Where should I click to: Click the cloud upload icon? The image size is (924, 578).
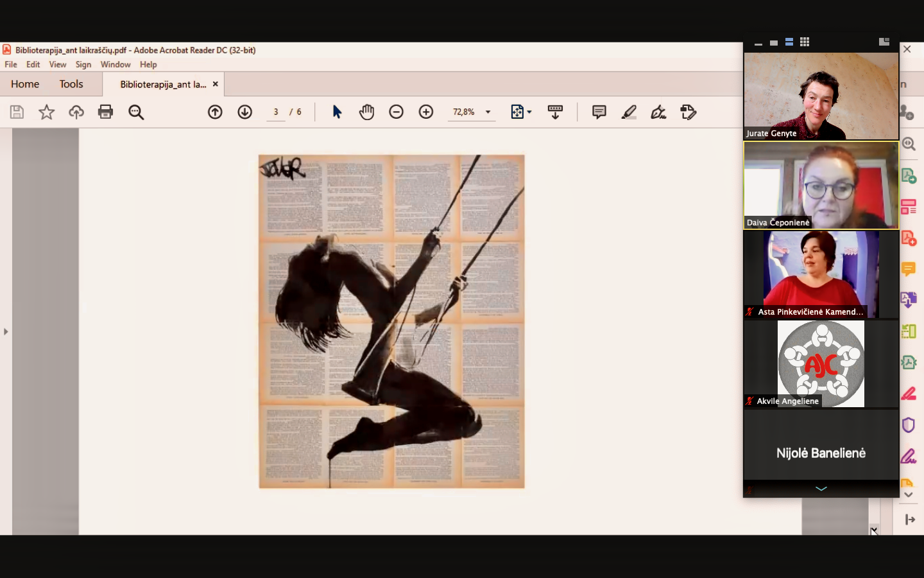click(76, 112)
